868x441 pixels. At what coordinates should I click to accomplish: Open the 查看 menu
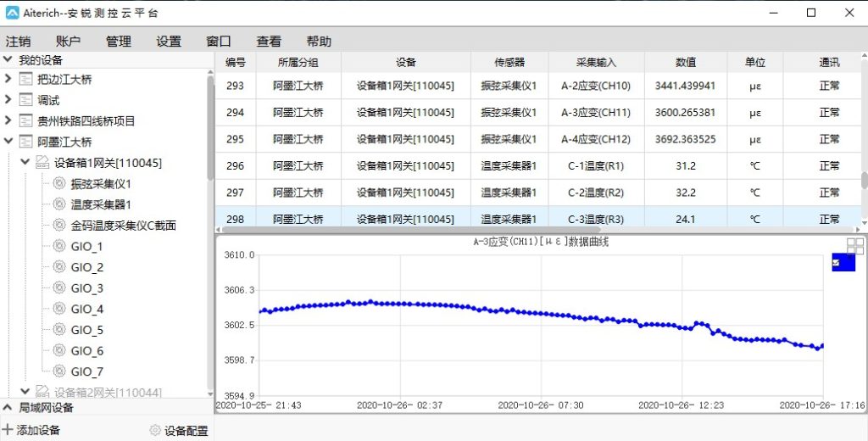[269, 42]
